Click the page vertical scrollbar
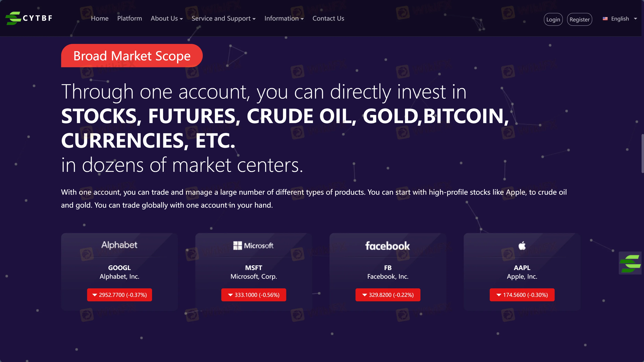This screenshot has height=362, width=644. (642, 153)
